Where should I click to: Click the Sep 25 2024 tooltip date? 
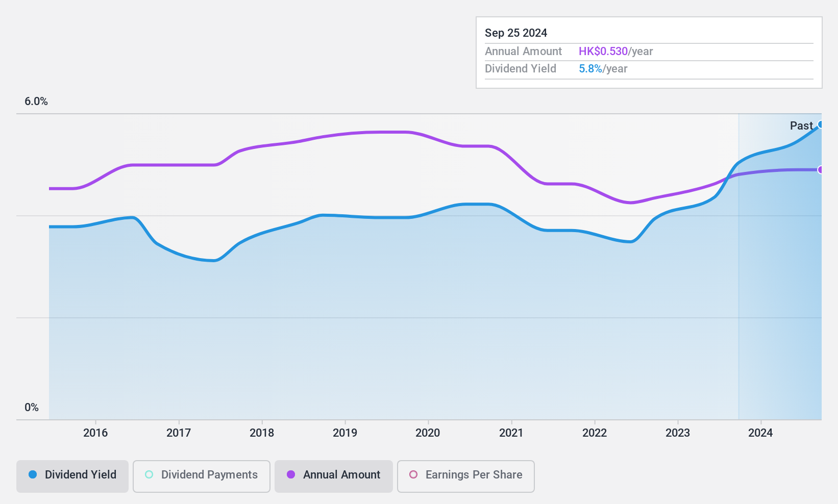pyautogui.click(x=516, y=33)
